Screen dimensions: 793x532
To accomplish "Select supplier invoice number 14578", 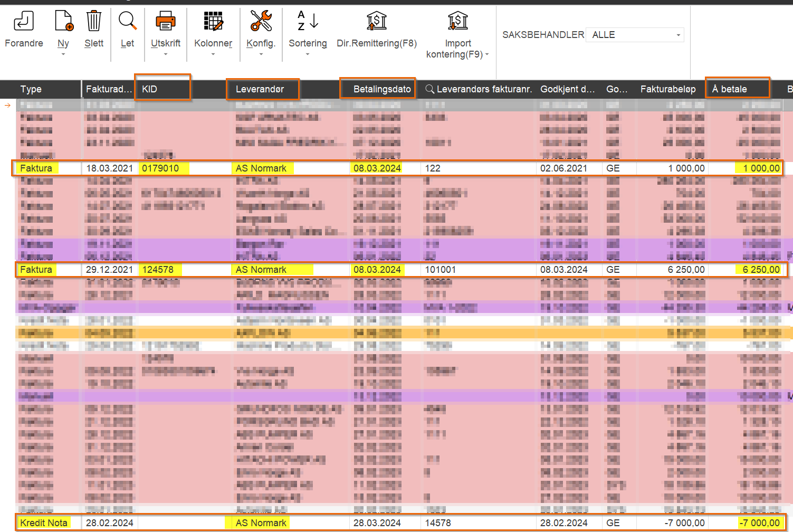I will tap(438, 523).
